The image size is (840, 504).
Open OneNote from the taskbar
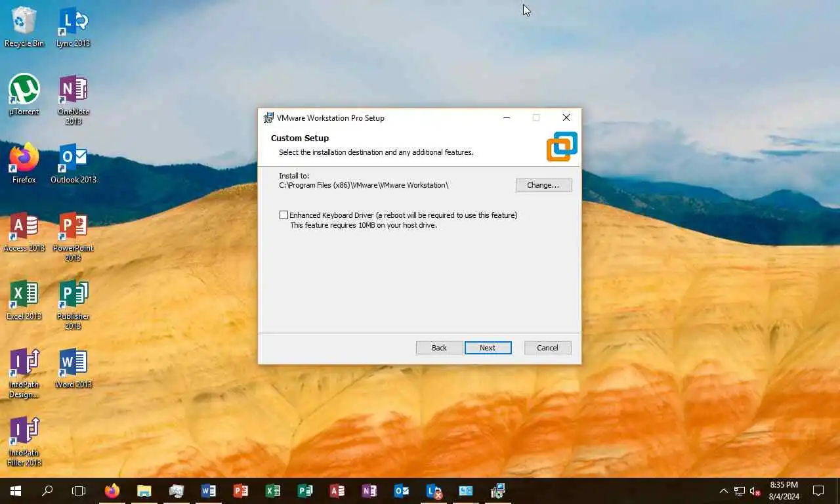pos(369,491)
